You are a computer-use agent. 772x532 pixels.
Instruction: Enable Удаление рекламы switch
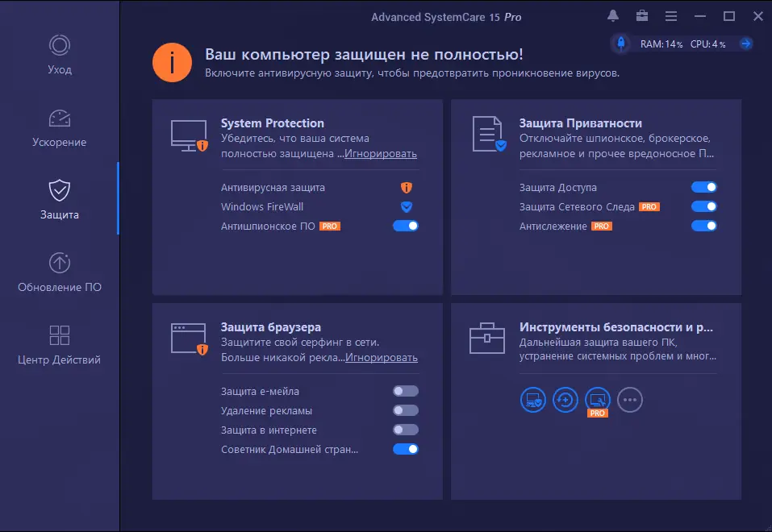406,410
